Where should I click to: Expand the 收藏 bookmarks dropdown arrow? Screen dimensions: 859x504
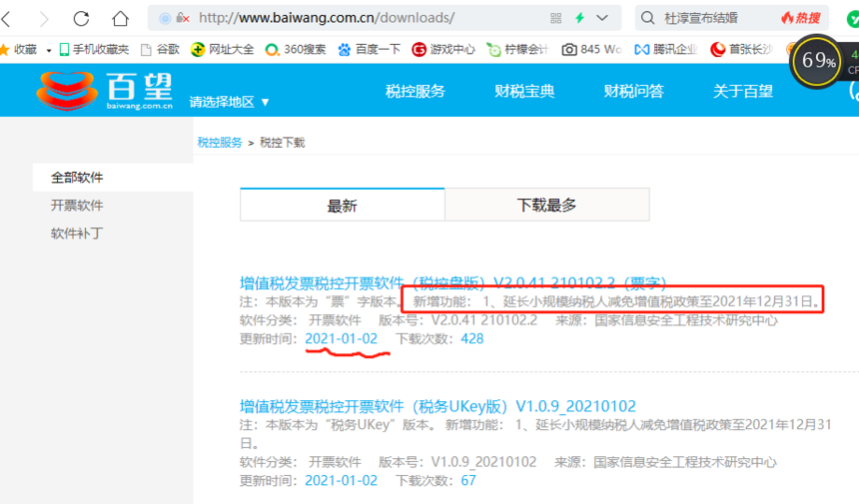[47, 49]
